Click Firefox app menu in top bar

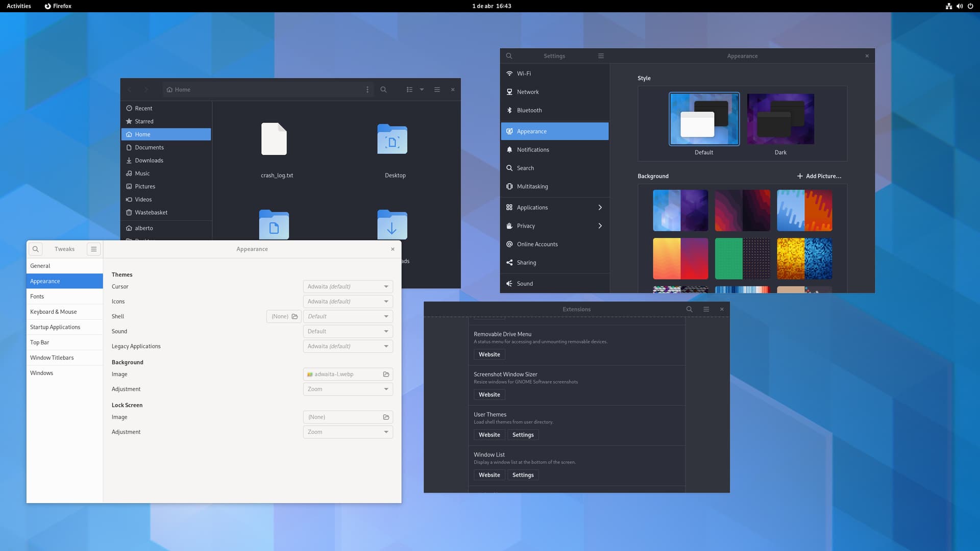click(58, 6)
